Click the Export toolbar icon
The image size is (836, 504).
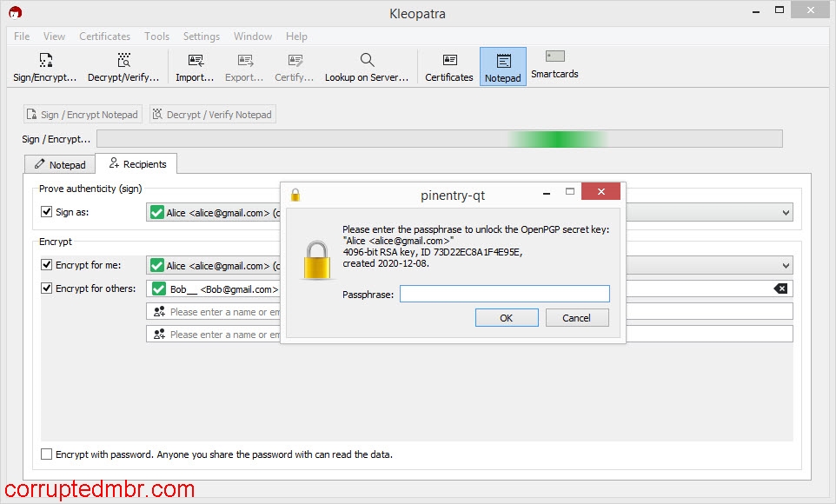(243, 65)
